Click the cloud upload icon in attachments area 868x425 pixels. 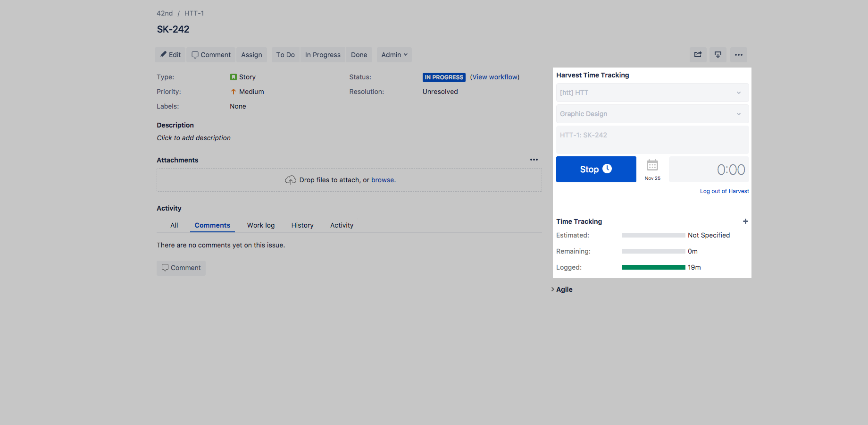pos(291,179)
